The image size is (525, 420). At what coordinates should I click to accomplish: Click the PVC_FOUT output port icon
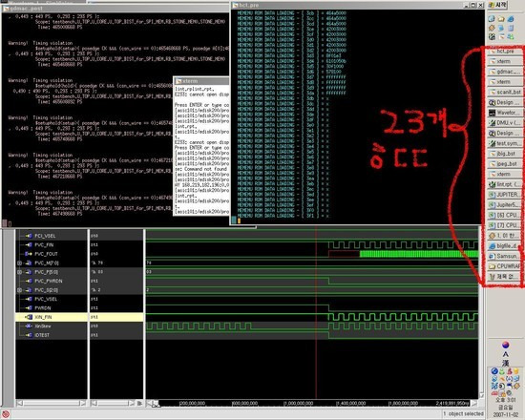click(29, 254)
